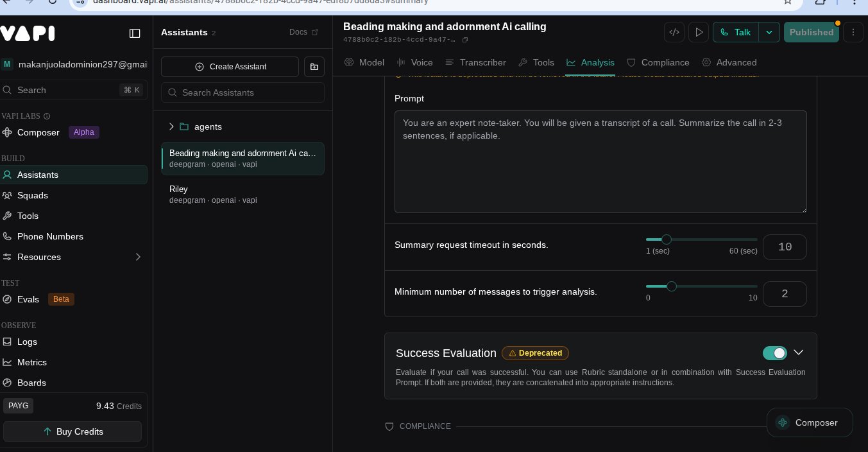Toggle the Success Evaluation switch
Viewport: 868px width, 452px height.
tap(774, 353)
